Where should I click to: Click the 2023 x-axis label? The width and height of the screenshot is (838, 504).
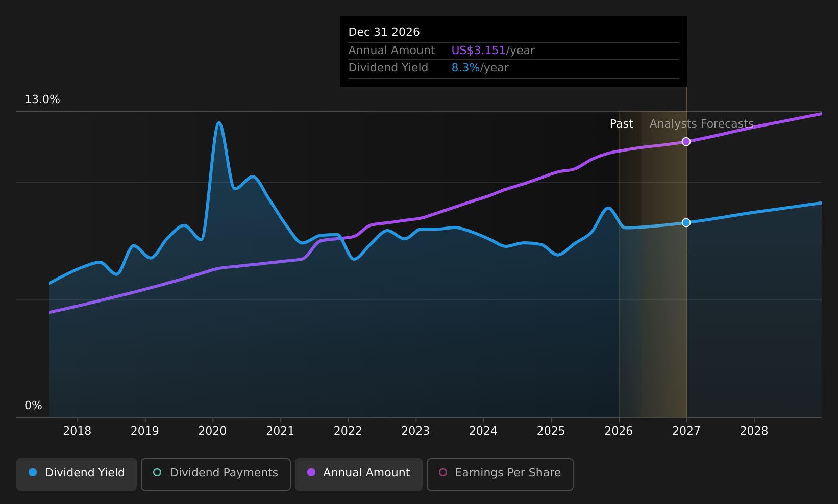tap(415, 431)
